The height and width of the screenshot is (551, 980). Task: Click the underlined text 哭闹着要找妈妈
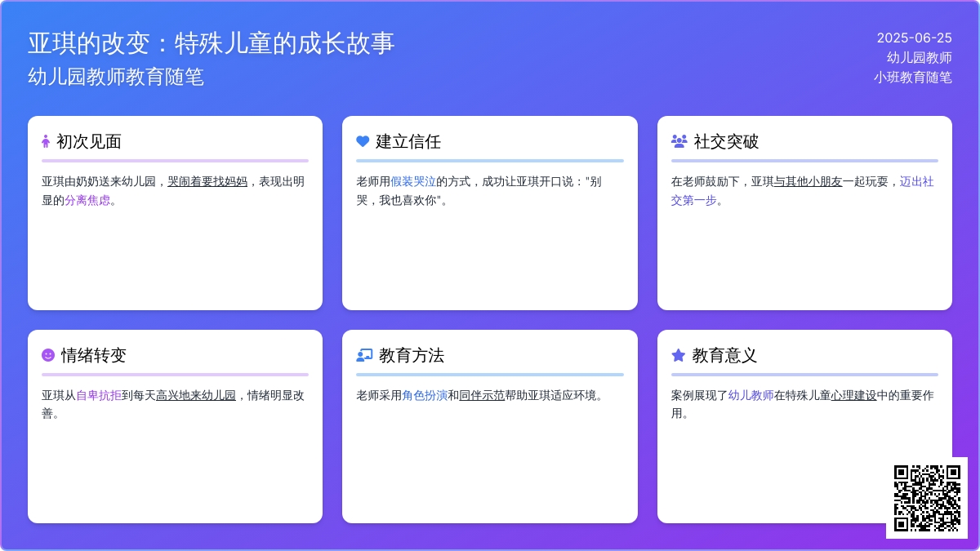(207, 181)
